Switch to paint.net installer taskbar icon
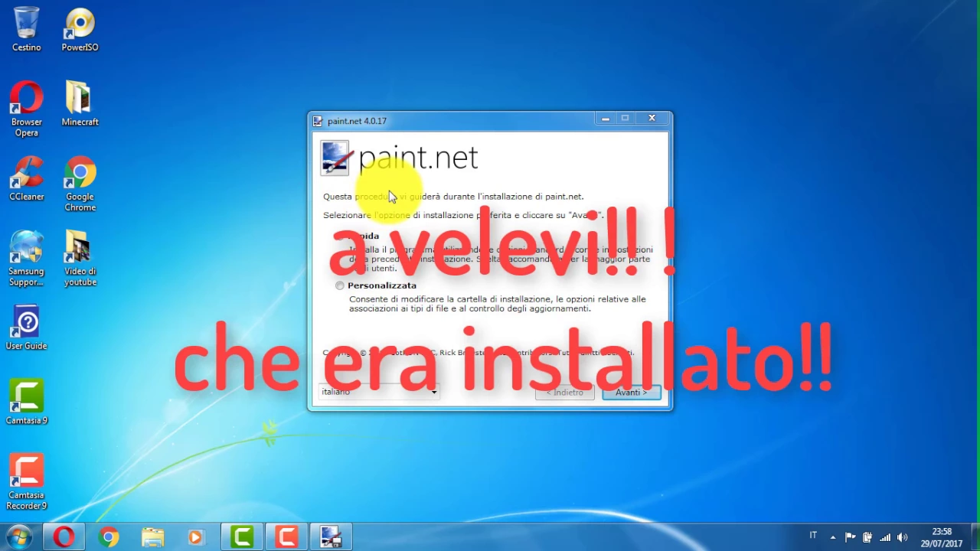 [x=331, y=537]
